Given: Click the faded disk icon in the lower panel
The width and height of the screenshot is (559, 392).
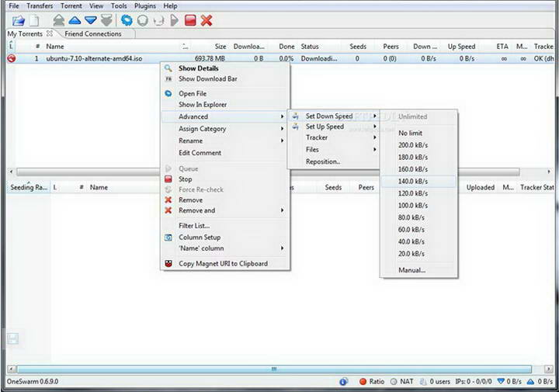Looking at the screenshot, I should (13, 338).
